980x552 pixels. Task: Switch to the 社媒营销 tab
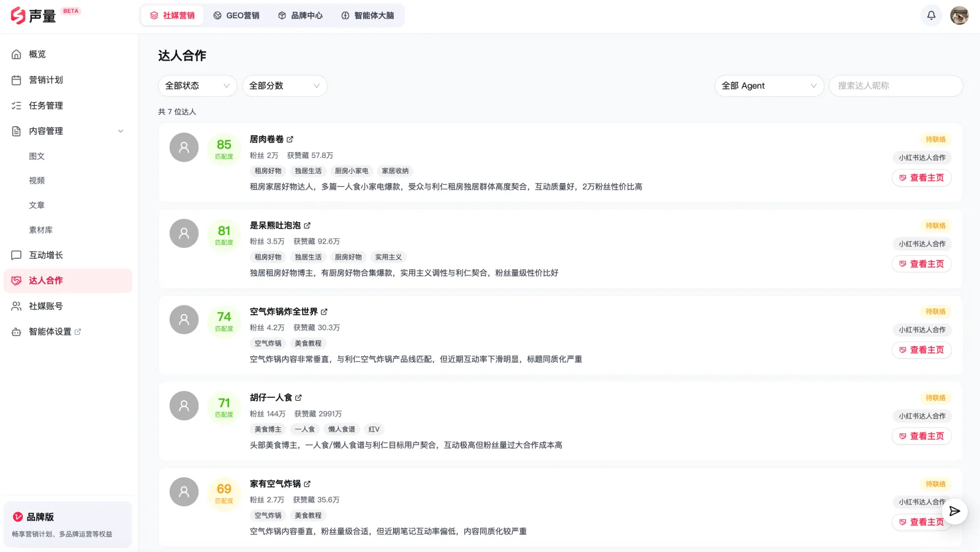pos(172,15)
